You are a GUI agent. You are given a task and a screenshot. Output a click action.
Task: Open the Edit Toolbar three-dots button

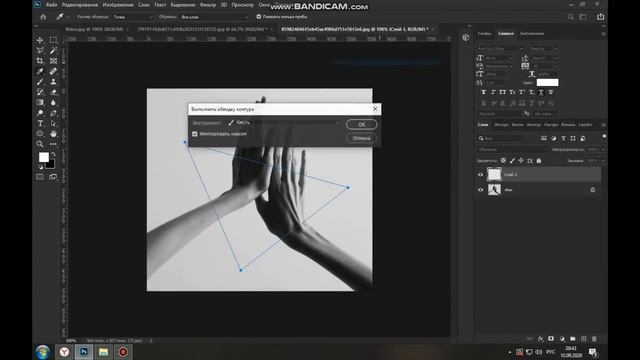coord(53,144)
